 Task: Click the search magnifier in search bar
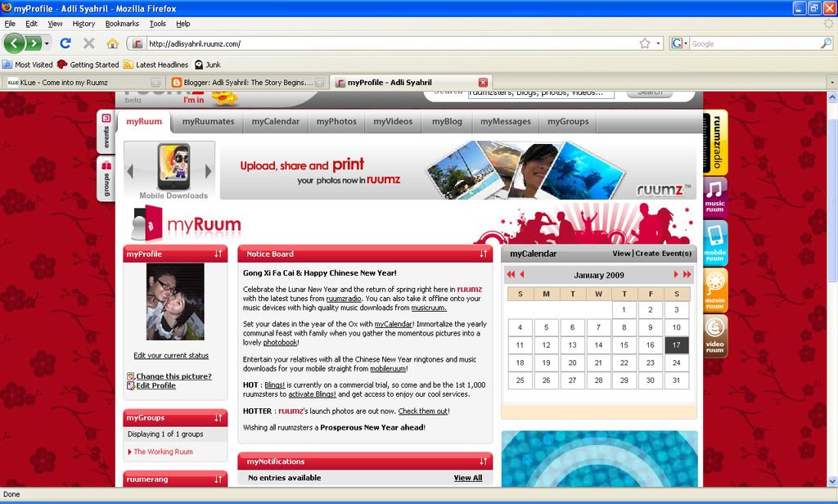pyautogui.click(x=827, y=43)
